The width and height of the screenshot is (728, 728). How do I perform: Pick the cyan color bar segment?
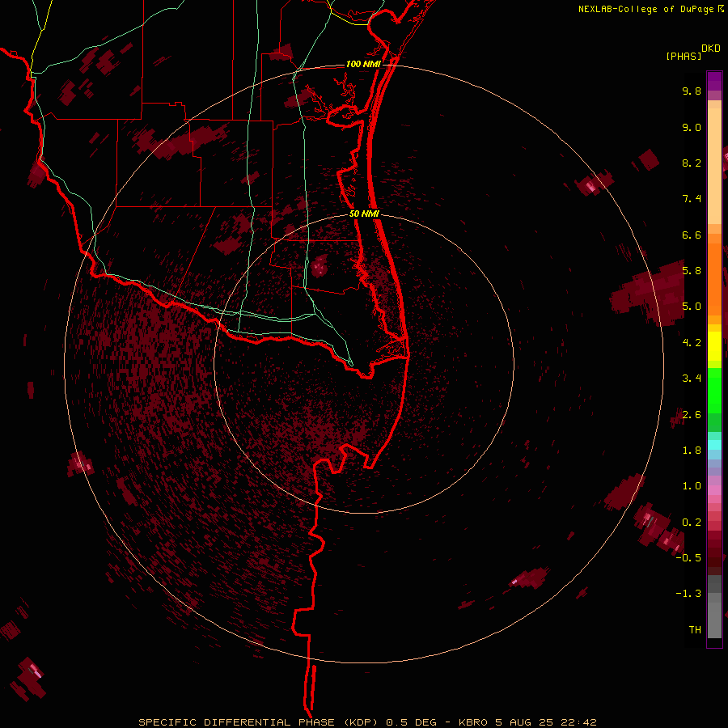pyautogui.click(x=714, y=445)
